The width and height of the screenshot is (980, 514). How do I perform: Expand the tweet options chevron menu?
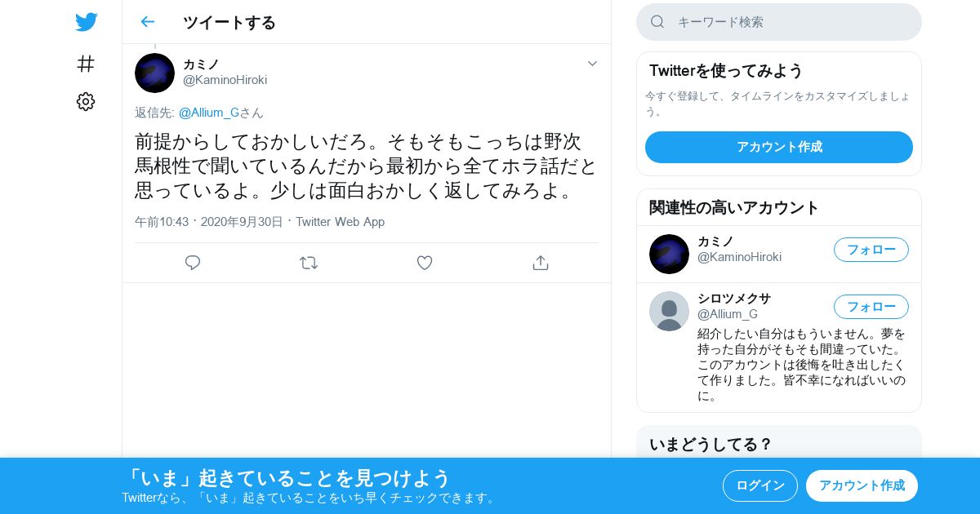(592, 64)
